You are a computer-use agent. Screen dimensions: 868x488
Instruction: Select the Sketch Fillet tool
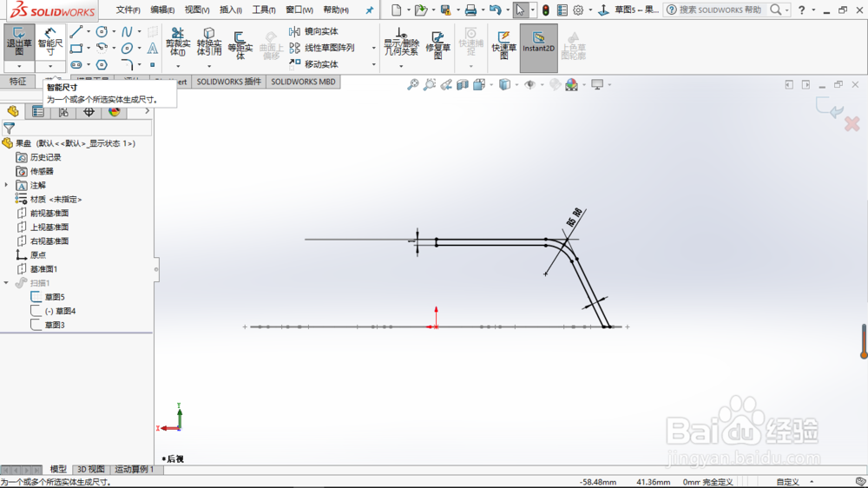coord(127,65)
